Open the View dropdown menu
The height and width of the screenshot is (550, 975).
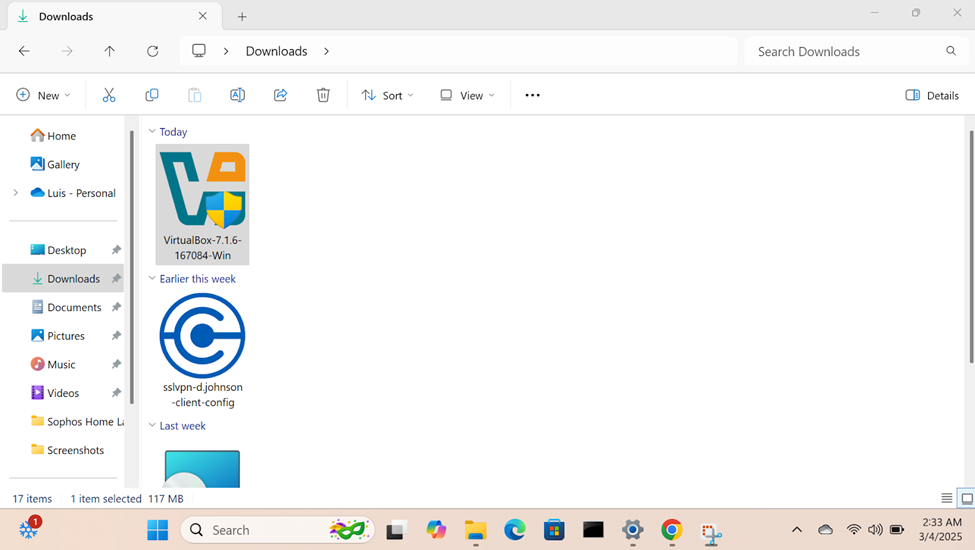(x=467, y=95)
